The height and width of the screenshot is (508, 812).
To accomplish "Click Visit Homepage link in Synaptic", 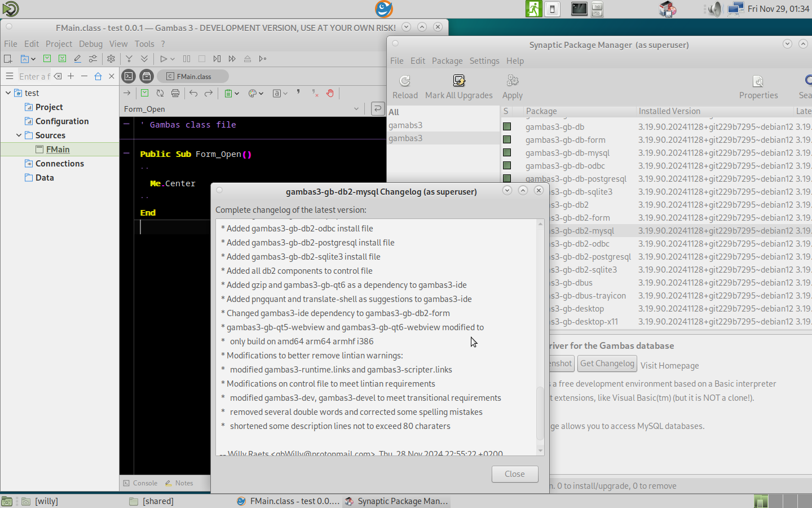I will point(670,365).
